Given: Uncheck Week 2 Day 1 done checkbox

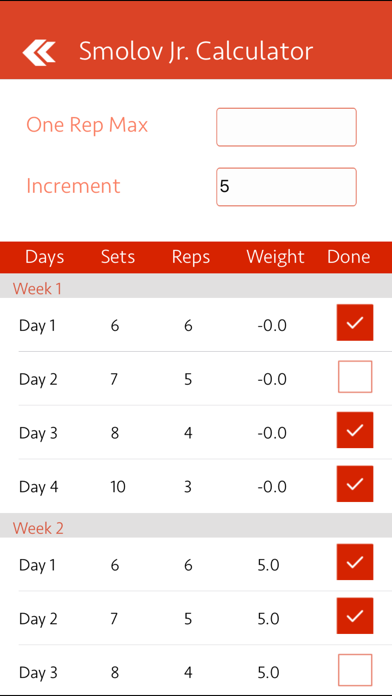Looking at the screenshot, I should [x=355, y=562].
